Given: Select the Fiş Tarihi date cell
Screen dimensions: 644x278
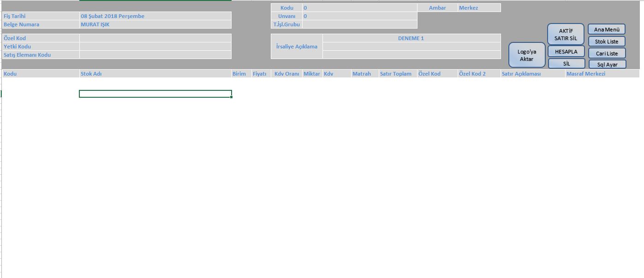Looking at the screenshot, I should point(155,16).
